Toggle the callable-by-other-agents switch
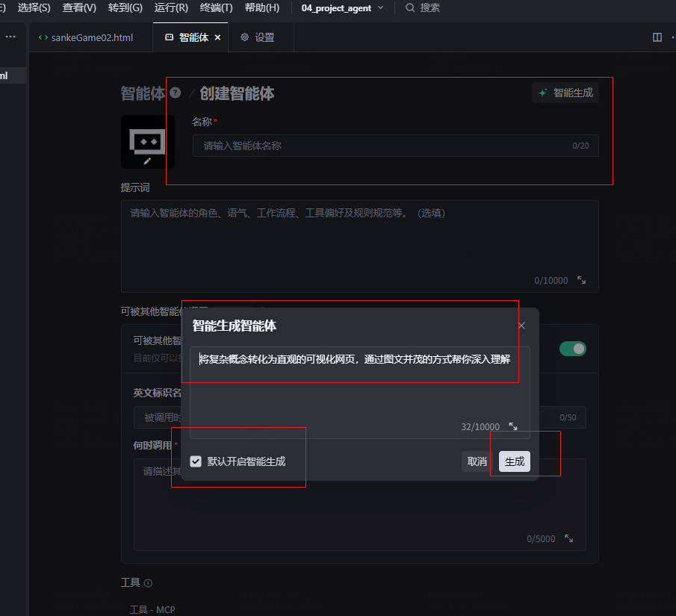The width and height of the screenshot is (676, 616). tap(572, 349)
